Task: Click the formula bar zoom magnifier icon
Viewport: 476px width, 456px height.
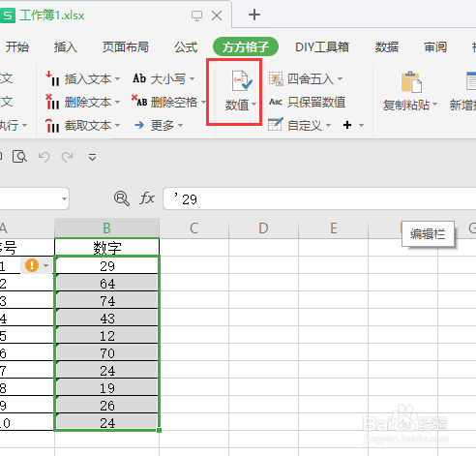Action: click(122, 198)
